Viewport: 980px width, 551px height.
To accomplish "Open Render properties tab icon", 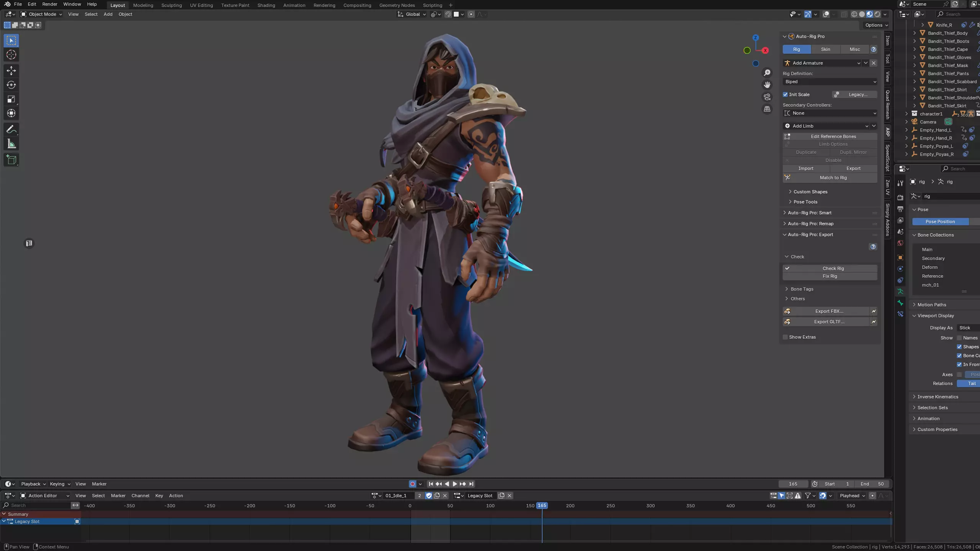I will (900, 197).
